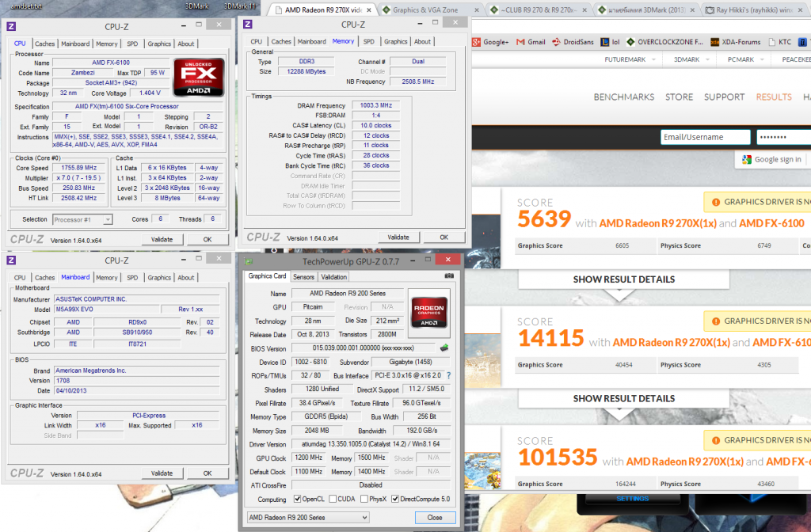Click the score value 5639
Screen dimensions: 811x532
coord(544,219)
